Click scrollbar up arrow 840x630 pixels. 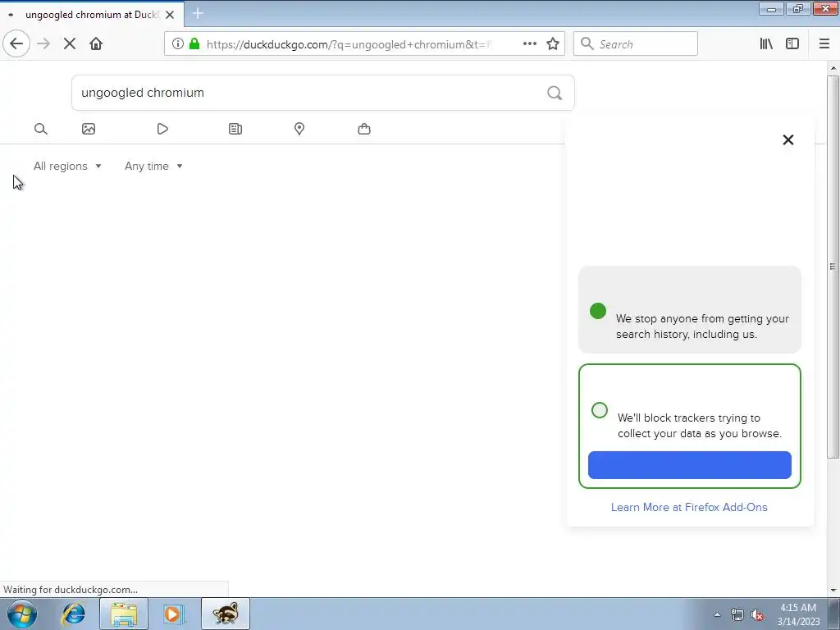point(833,68)
